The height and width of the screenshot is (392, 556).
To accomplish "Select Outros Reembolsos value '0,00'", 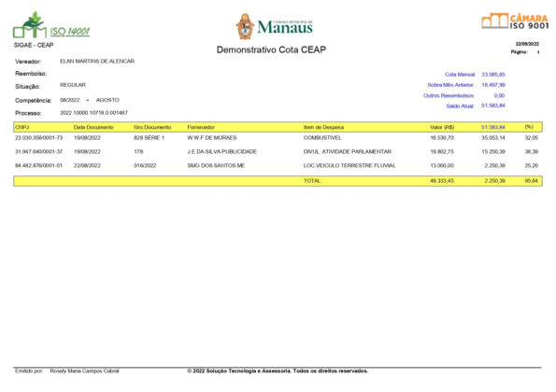I will [499, 95].
